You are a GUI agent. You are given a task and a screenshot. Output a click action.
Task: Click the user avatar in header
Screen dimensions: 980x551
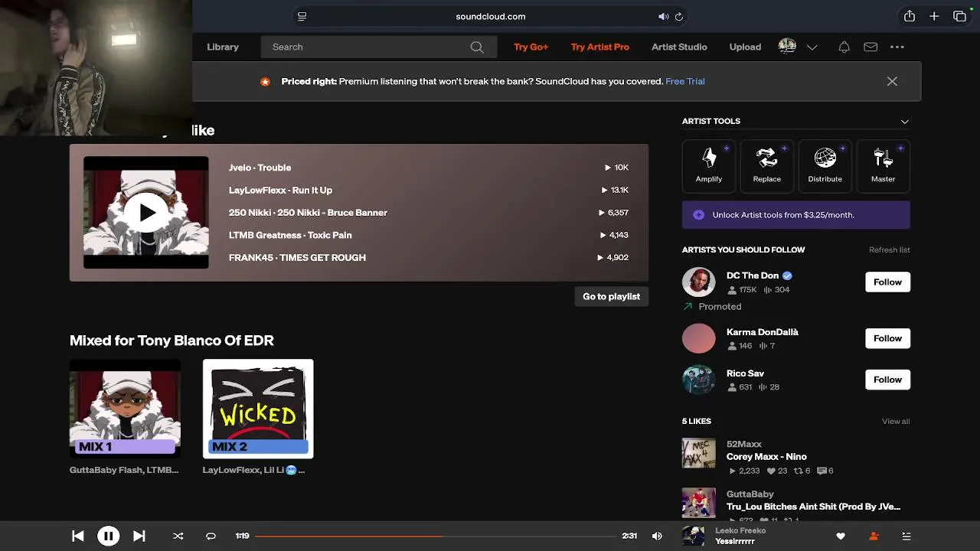[x=787, y=47]
